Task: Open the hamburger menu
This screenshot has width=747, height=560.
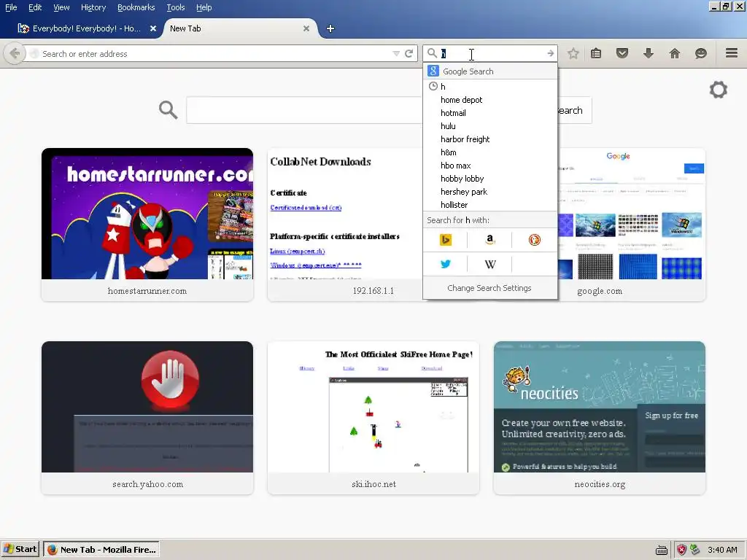Action: 732,52
